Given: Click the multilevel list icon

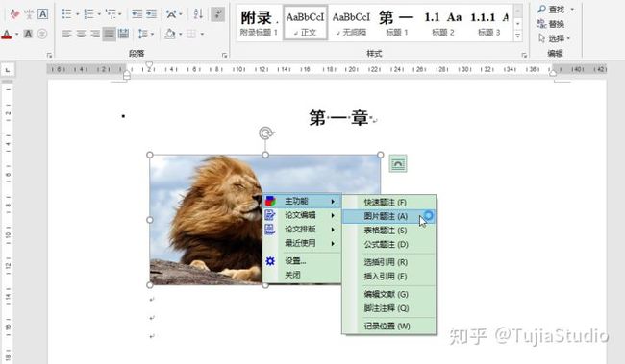Looking at the screenshot, I should click(x=111, y=14).
